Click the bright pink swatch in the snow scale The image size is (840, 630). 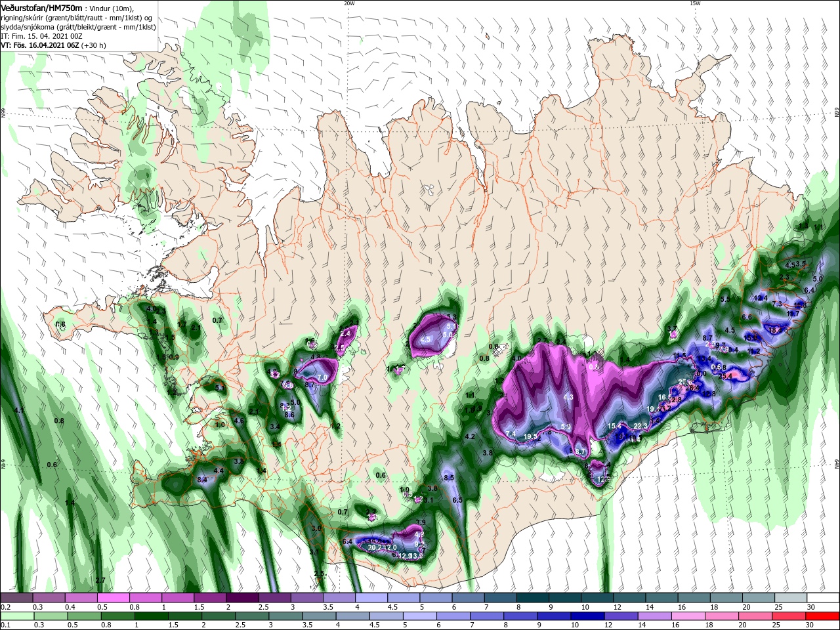point(114,598)
